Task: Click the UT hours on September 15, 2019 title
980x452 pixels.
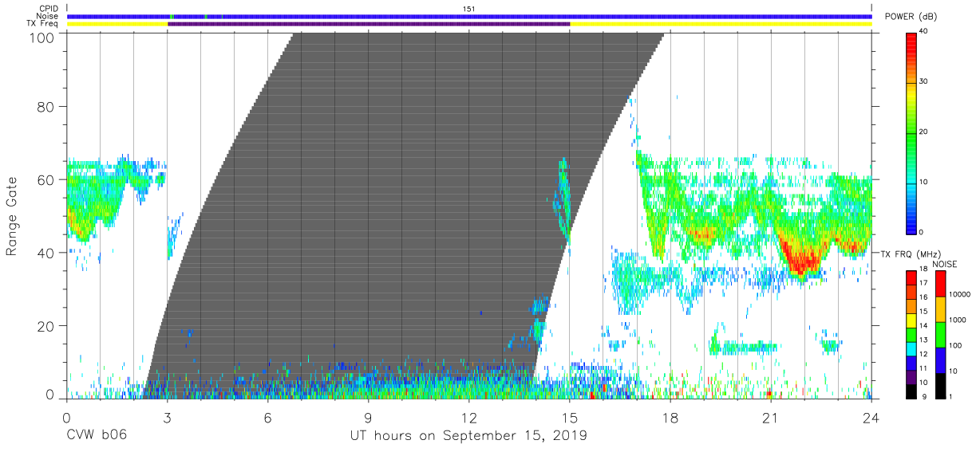Action: pos(468,435)
